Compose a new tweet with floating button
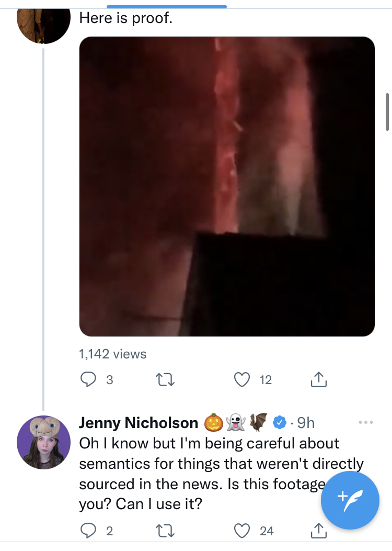Viewport: 392px width, 551px height. pyautogui.click(x=350, y=500)
